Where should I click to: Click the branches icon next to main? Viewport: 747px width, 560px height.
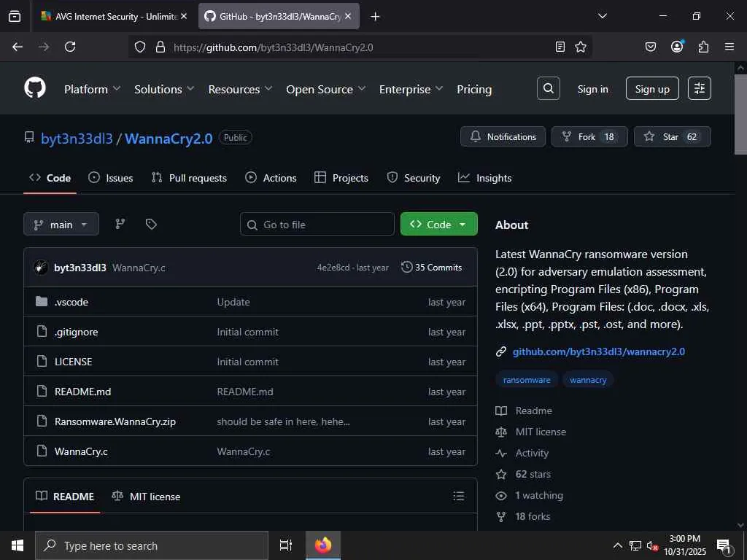(x=120, y=224)
